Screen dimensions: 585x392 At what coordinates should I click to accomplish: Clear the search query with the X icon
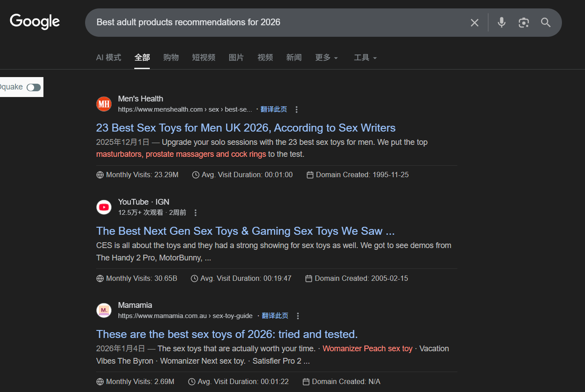(x=474, y=23)
